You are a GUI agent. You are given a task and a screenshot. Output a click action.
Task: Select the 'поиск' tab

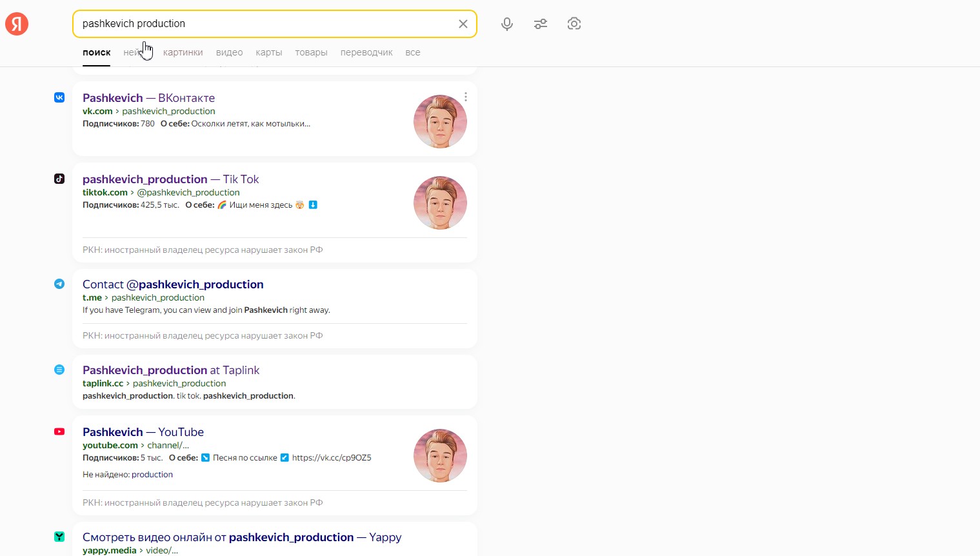97,52
